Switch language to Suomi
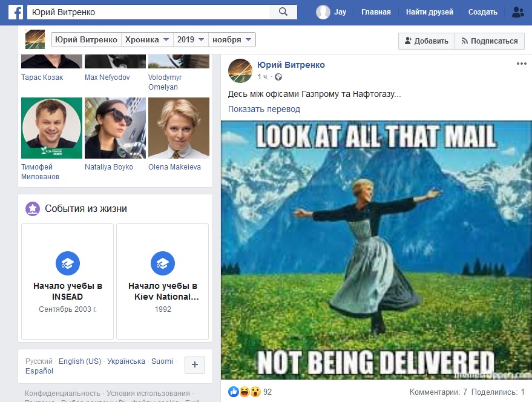The height and width of the screenshot is (402, 532). point(162,361)
